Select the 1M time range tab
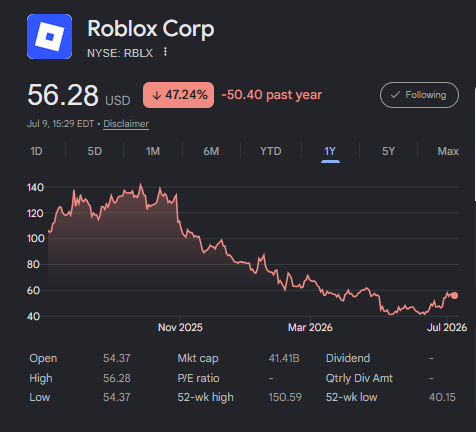 coord(153,151)
